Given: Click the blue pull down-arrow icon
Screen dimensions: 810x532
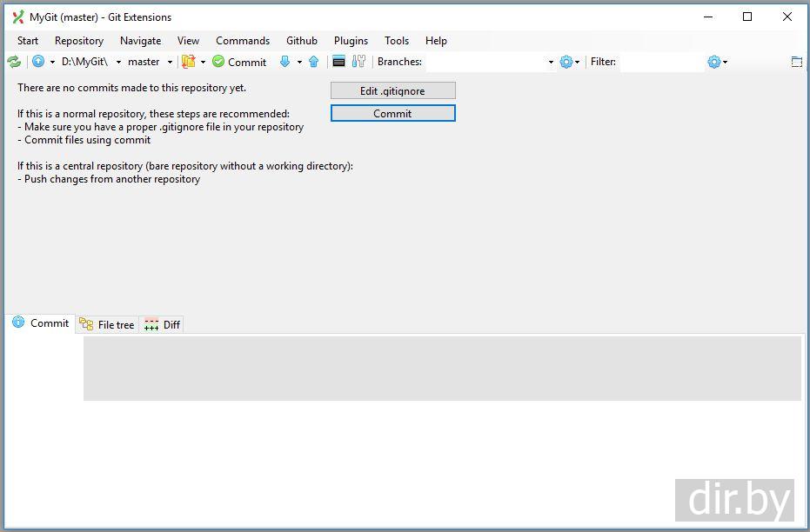Looking at the screenshot, I should coord(285,62).
